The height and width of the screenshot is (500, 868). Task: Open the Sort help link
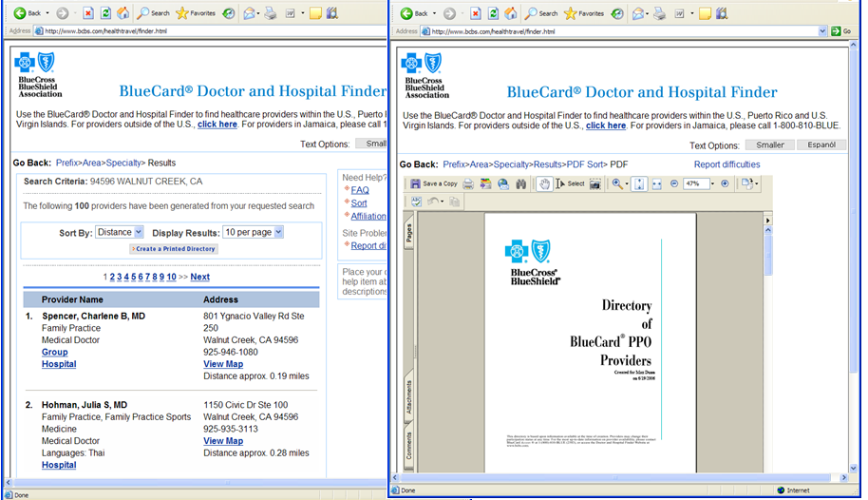(x=359, y=202)
